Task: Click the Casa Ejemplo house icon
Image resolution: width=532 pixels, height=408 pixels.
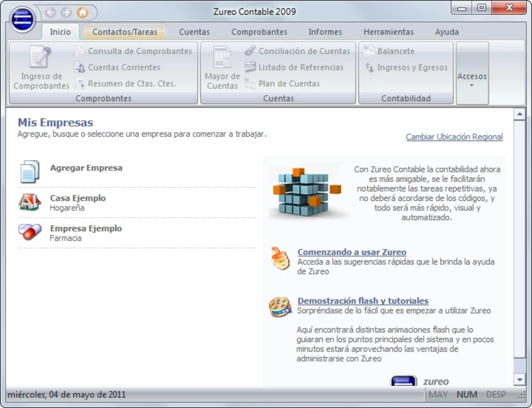Action: 30,202
